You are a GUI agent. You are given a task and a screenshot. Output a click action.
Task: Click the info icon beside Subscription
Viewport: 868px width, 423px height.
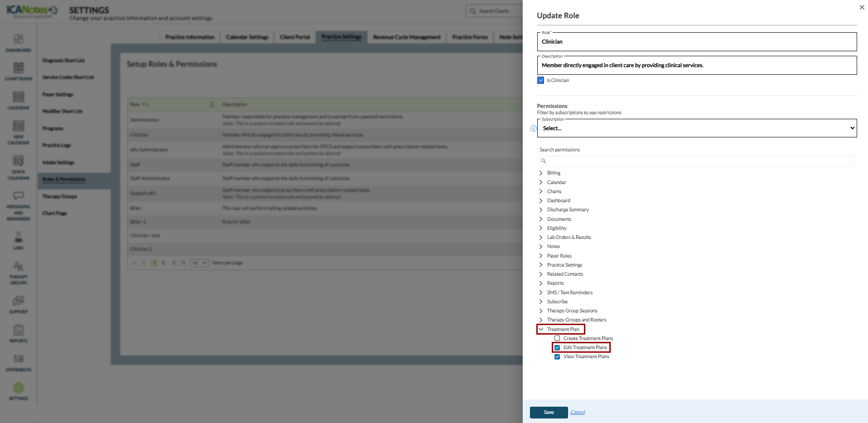pyautogui.click(x=534, y=129)
